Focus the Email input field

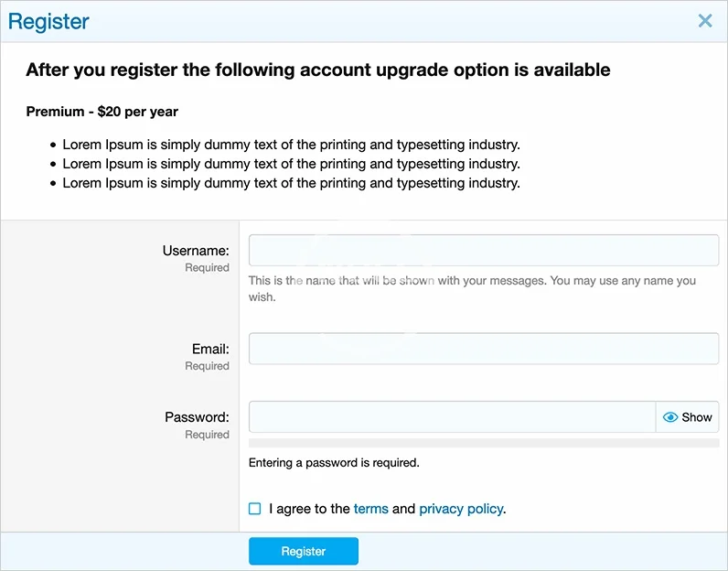coord(483,349)
